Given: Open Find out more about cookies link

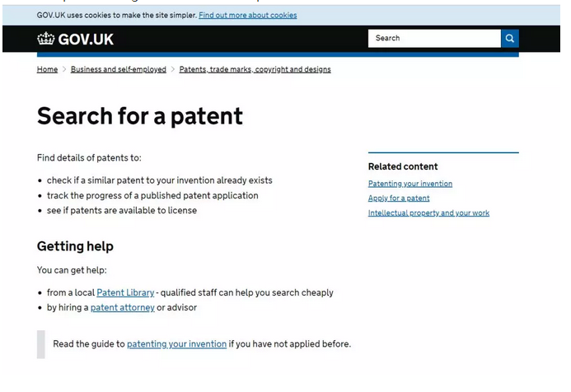Looking at the screenshot, I should 248,16.
